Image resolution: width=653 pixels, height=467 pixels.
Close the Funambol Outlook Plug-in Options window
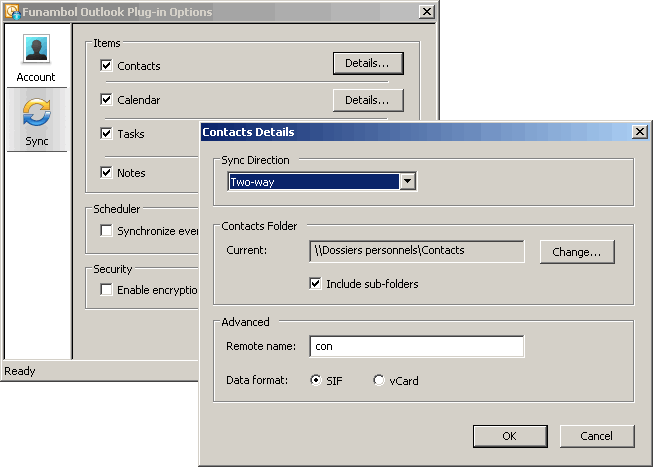pyautogui.click(x=427, y=12)
